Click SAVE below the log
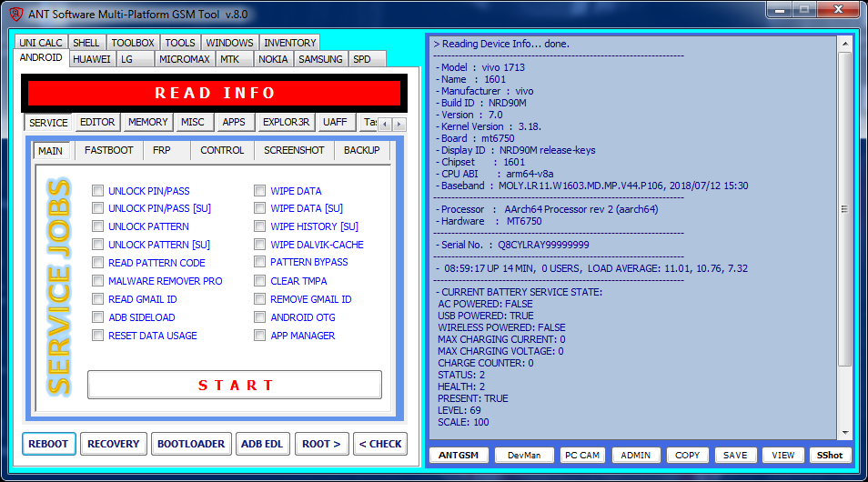 click(735, 455)
